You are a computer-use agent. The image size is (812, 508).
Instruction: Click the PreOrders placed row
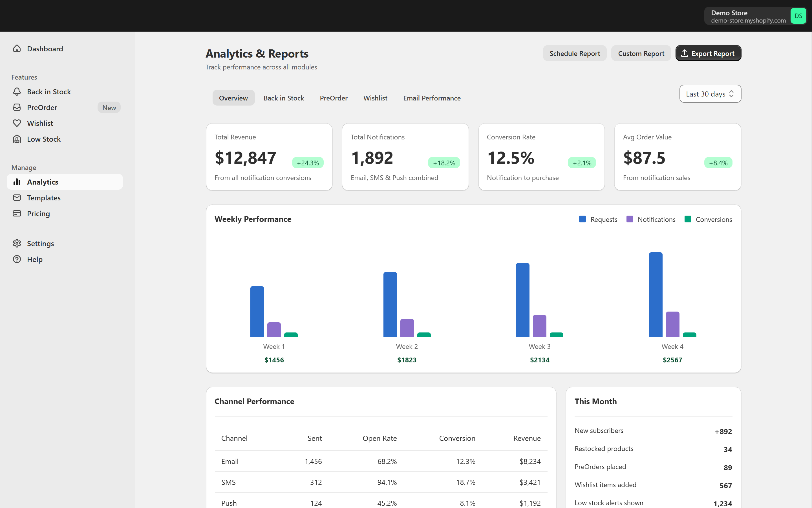(x=653, y=467)
